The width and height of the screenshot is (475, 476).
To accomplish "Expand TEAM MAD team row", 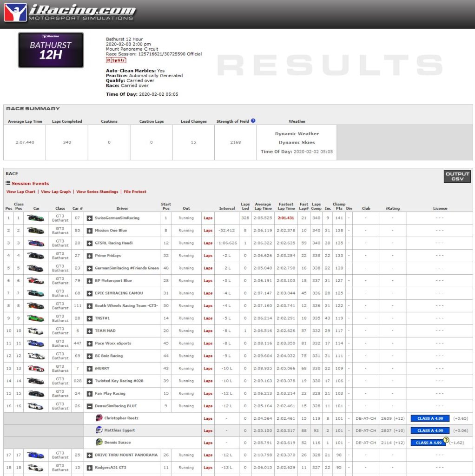I will coord(90,331).
